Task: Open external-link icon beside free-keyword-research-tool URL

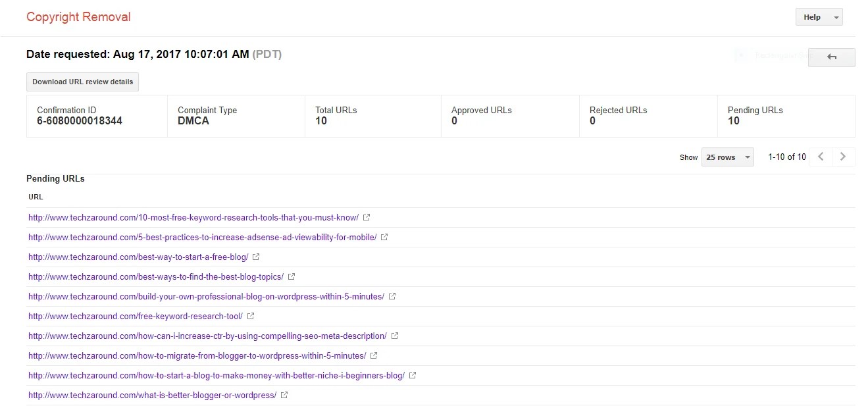Action: (x=251, y=316)
